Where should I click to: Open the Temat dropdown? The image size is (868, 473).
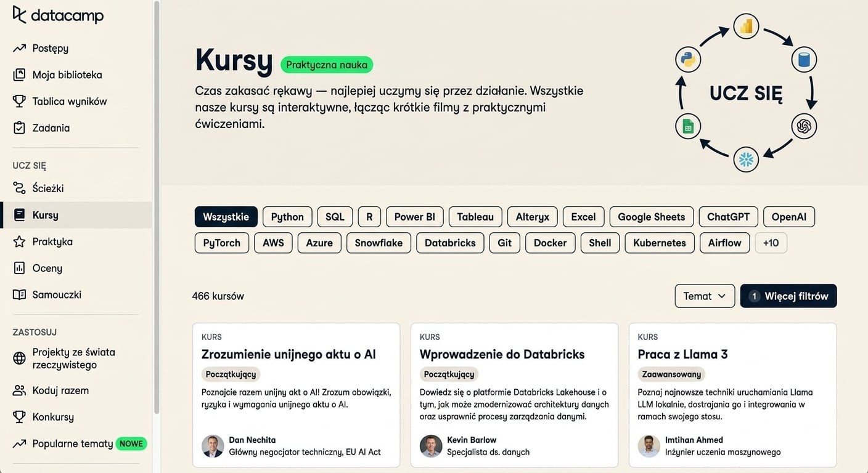click(x=705, y=296)
